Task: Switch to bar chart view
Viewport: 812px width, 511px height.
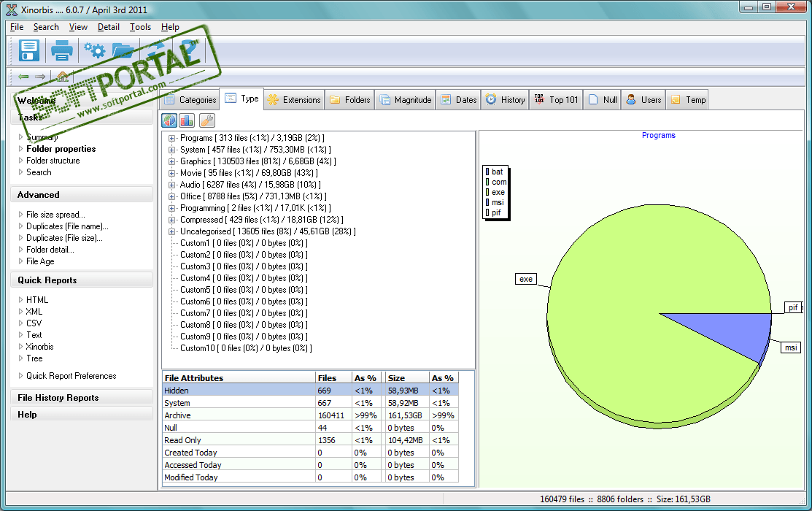Action: [x=187, y=120]
